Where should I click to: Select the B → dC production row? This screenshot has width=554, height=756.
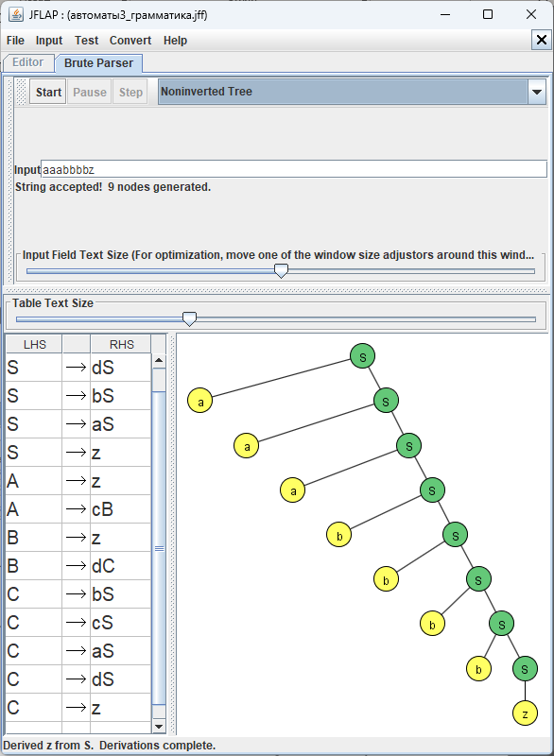78,566
